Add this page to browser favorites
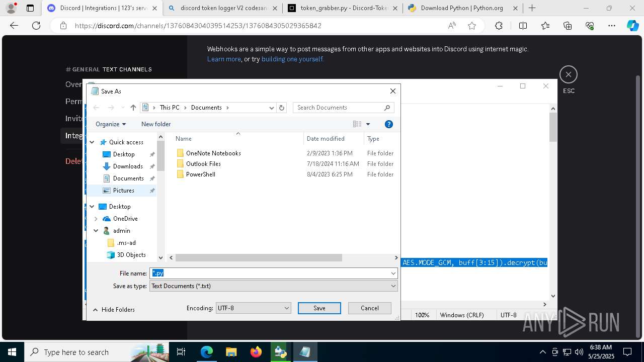644x362 pixels. [x=472, y=26]
